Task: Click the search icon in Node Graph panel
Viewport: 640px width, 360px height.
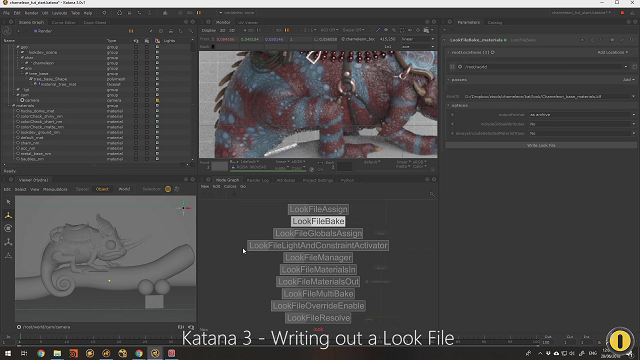Action: point(432,194)
